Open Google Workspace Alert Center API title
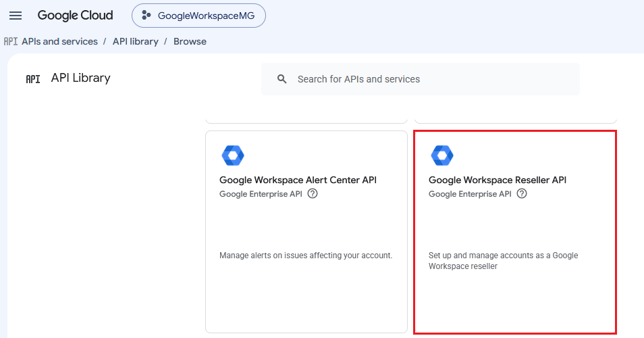Screen dimensions: 644x338 pyautogui.click(x=298, y=180)
